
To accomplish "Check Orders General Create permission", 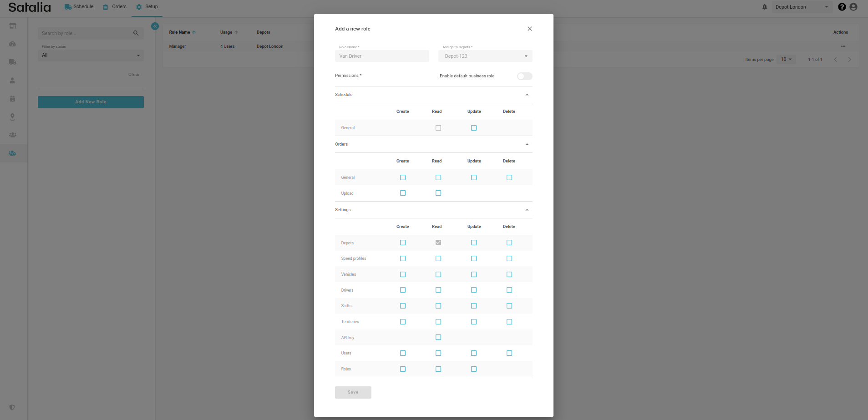I will [x=403, y=177].
